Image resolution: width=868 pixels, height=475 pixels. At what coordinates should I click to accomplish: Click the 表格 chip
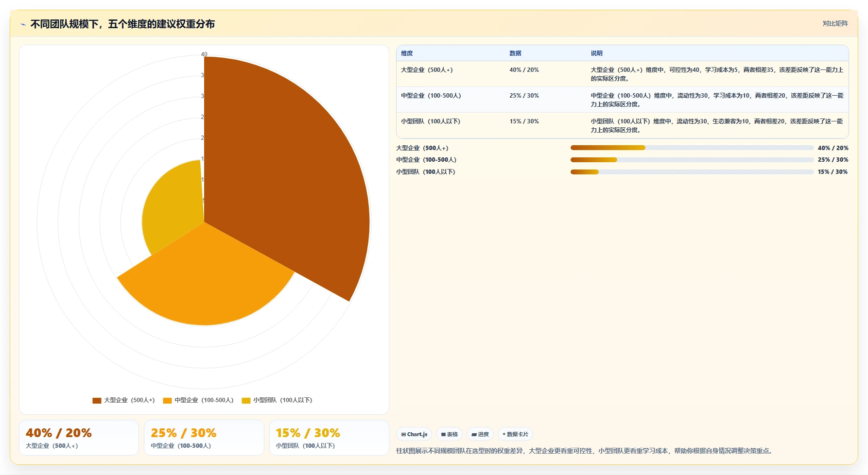coord(449,434)
